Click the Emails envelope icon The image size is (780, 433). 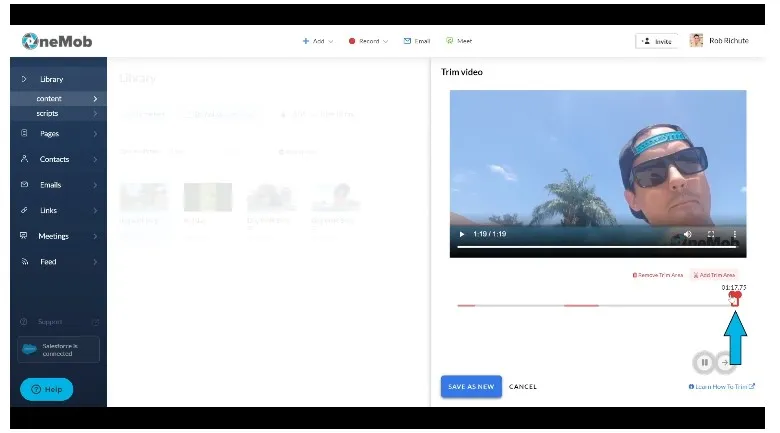[24, 184]
